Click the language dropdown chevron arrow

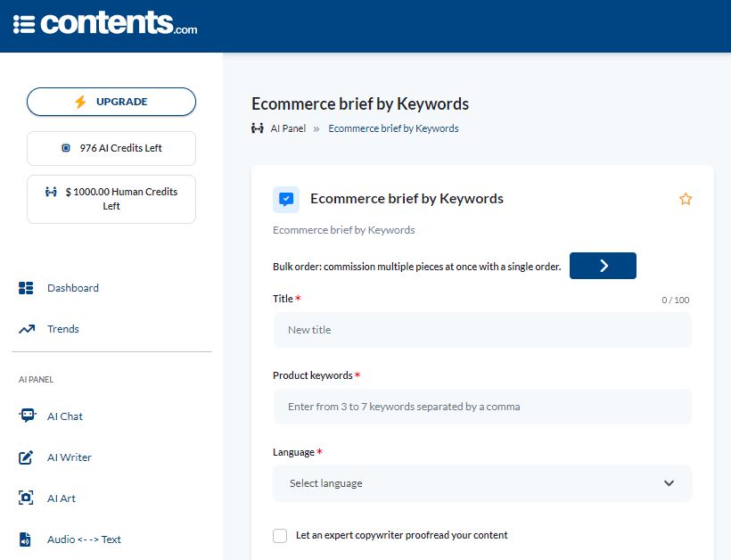[669, 483]
